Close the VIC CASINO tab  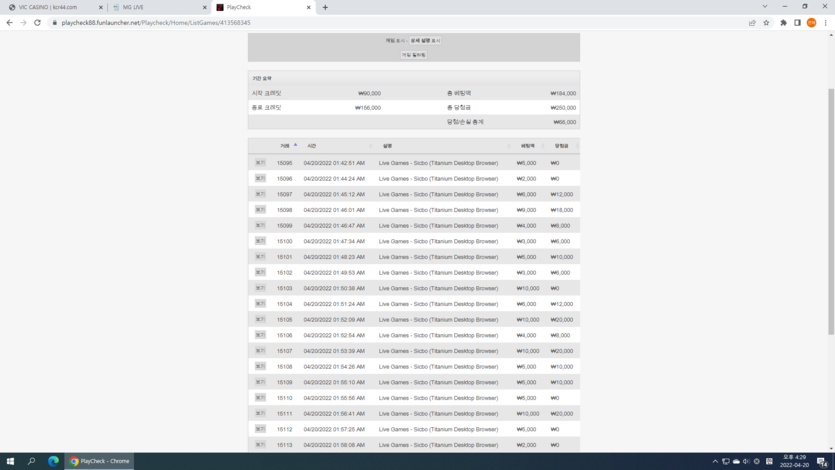(x=101, y=7)
